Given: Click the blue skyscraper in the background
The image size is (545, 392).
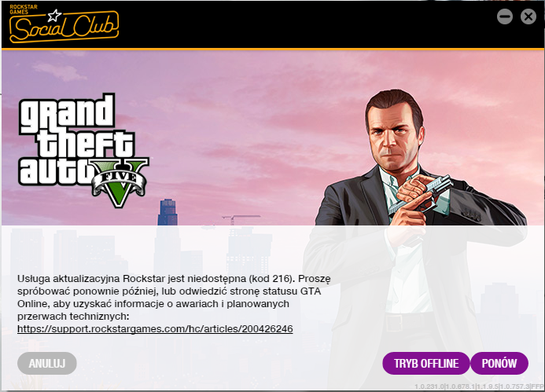Looking at the screenshot, I should click(168, 212).
